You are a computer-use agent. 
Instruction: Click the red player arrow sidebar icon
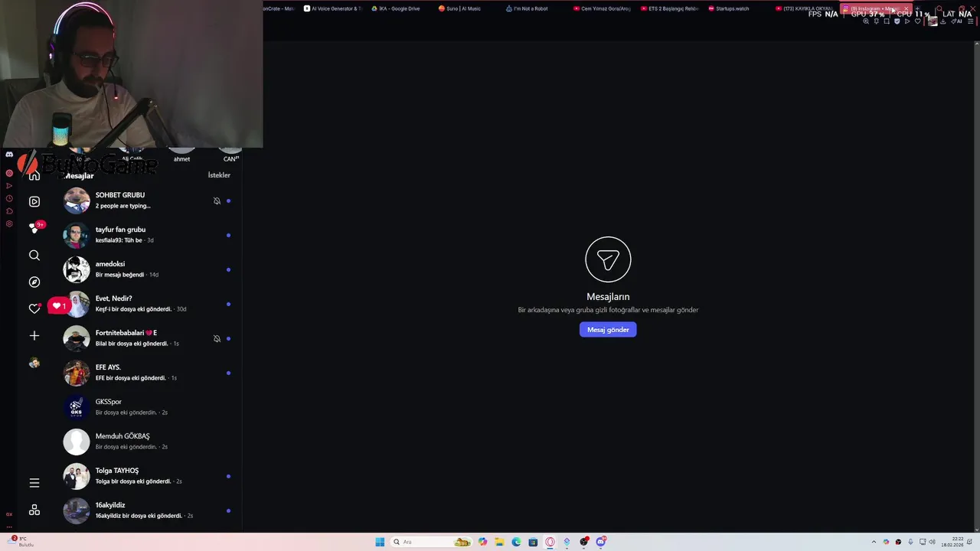(9, 186)
